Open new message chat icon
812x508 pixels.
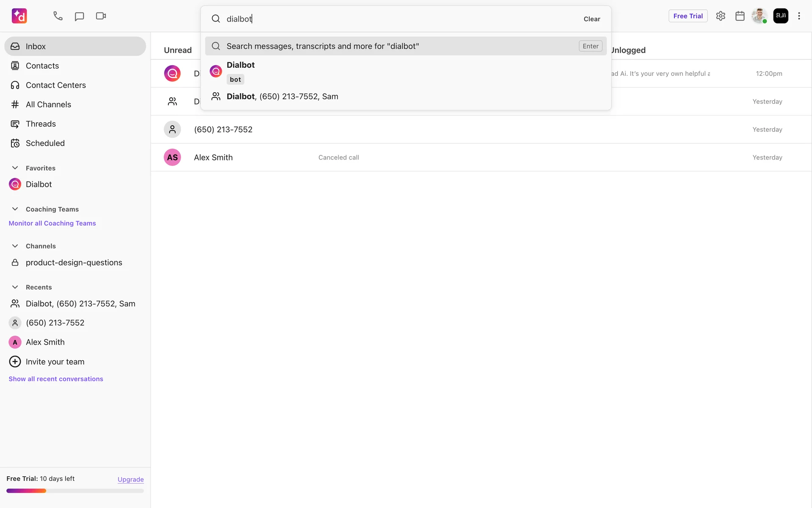click(x=80, y=16)
